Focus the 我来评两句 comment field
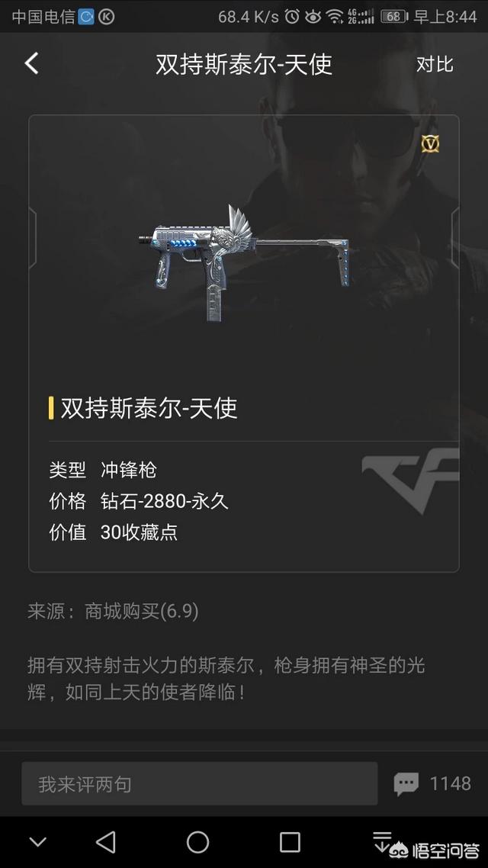The image size is (488, 868). point(200,783)
